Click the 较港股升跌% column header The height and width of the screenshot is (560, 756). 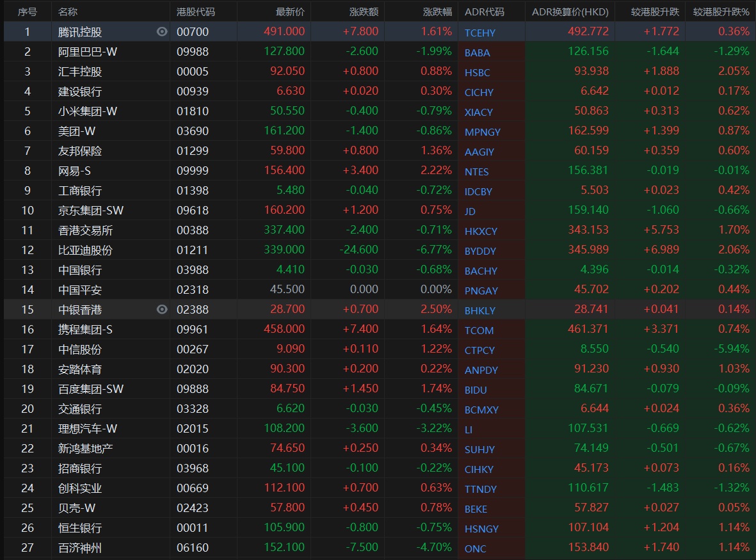point(721,12)
